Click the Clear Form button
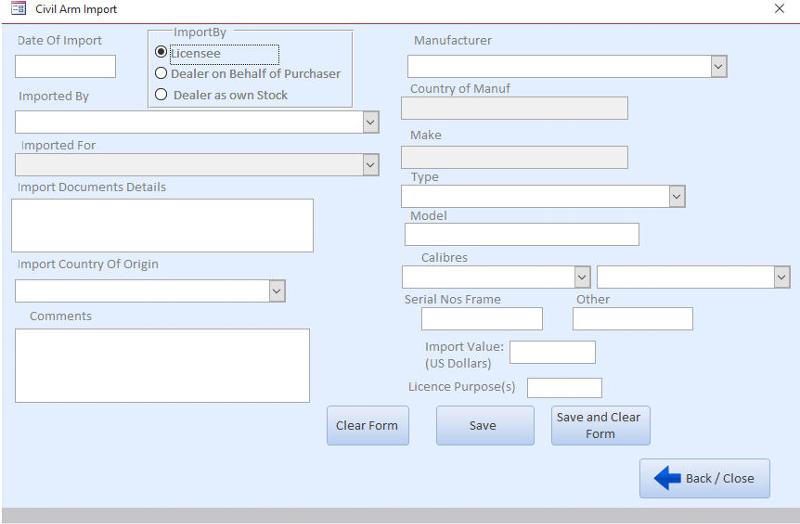This screenshot has width=800, height=524. pyautogui.click(x=367, y=425)
